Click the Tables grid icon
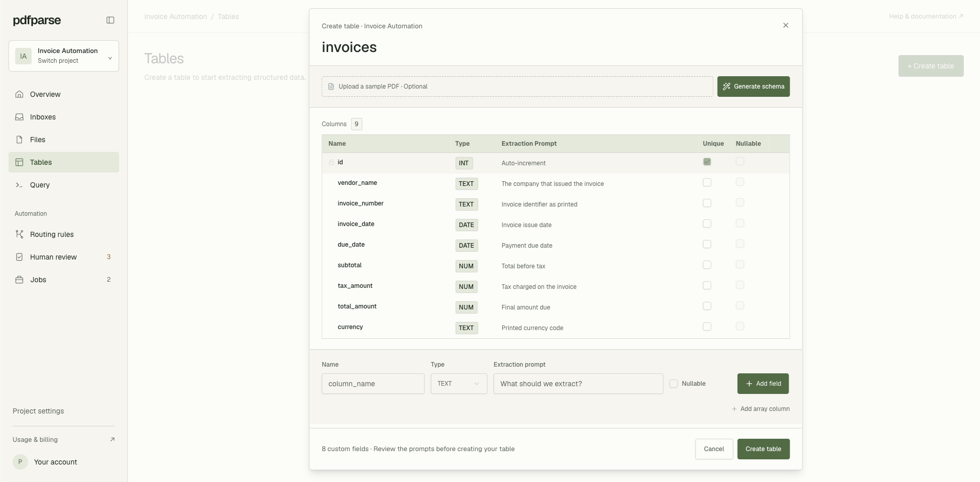The width and height of the screenshot is (980, 482). coord(20,162)
